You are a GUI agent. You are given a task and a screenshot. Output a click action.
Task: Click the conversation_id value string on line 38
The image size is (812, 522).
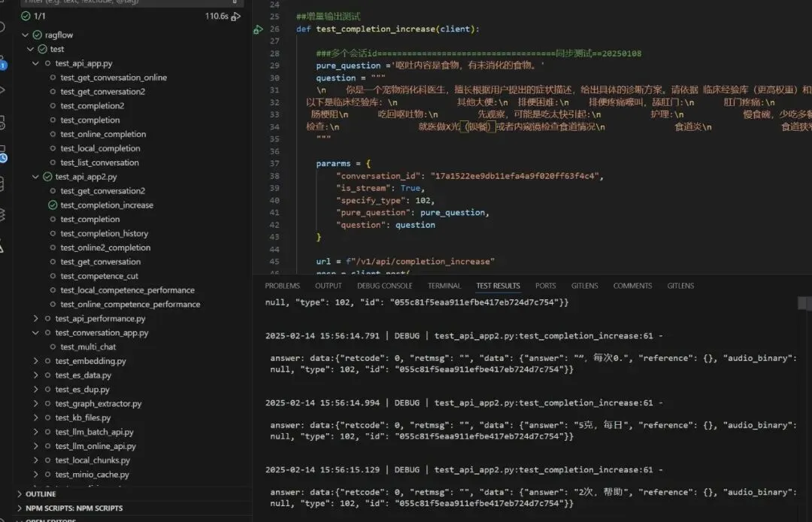516,176
